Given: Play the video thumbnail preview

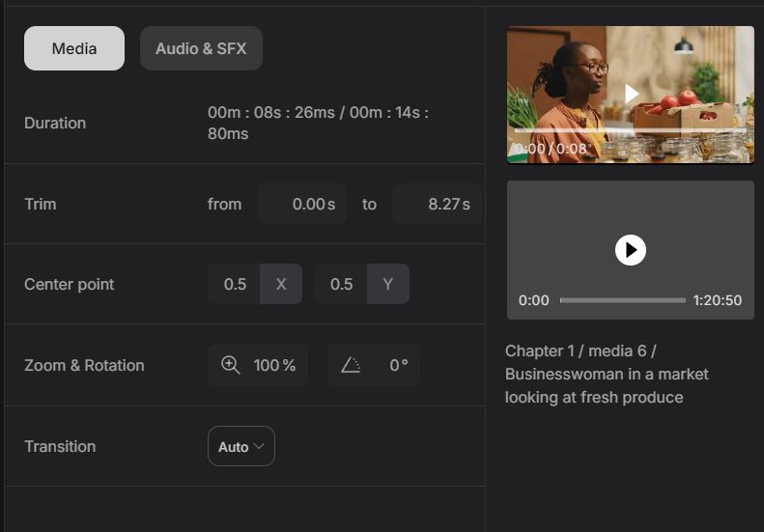Looking at the screenshot, I should coord(631,94).
